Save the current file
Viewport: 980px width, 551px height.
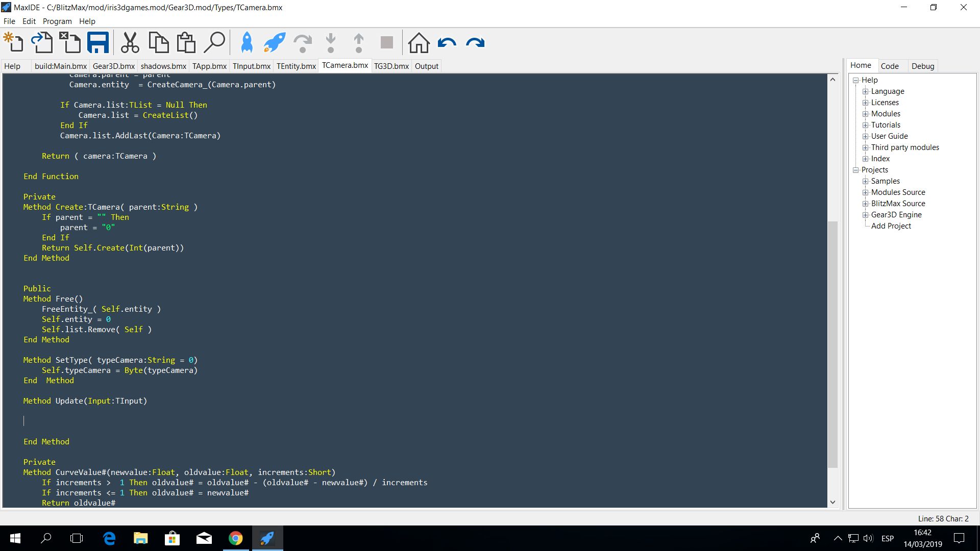97,43
